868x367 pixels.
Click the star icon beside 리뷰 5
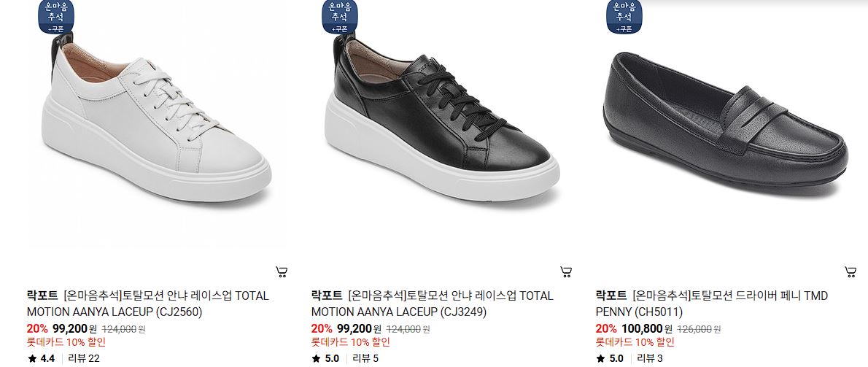click(316, 359)
